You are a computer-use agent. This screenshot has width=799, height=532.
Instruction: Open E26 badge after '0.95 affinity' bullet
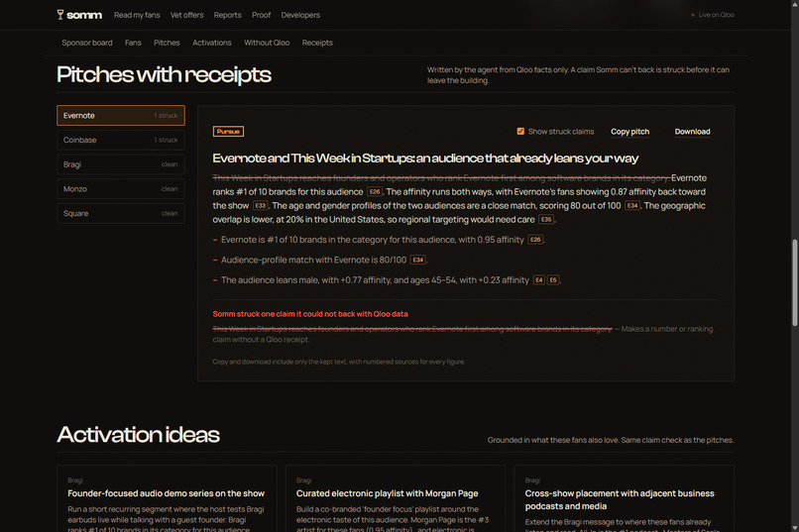pyautogui.click(x=535, y=240)
